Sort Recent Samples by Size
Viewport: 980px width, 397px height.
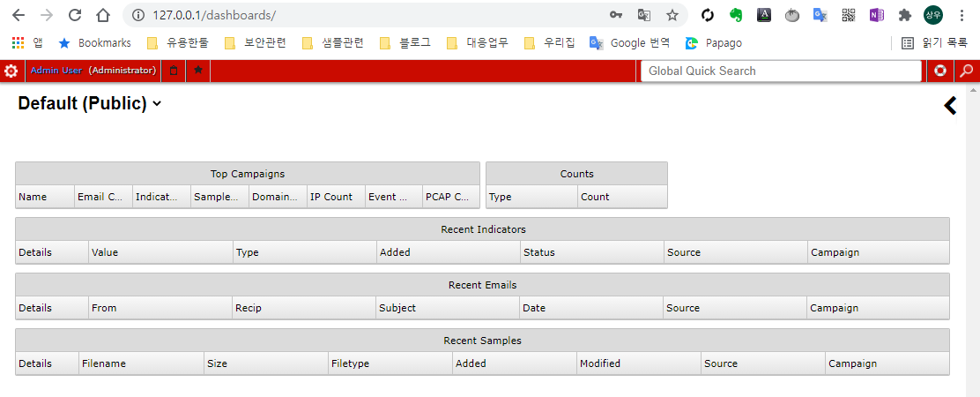pyautogui.click(x=266, y=363)
